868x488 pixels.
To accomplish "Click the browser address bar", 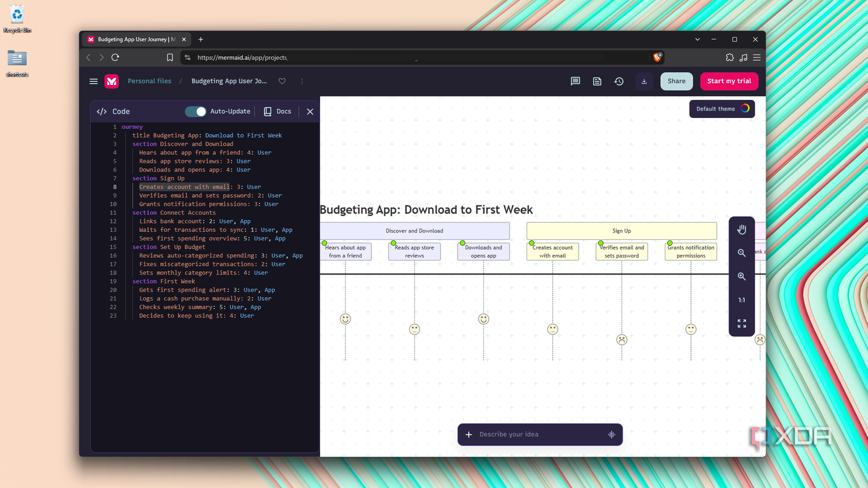I will click(x=422, y=57).
